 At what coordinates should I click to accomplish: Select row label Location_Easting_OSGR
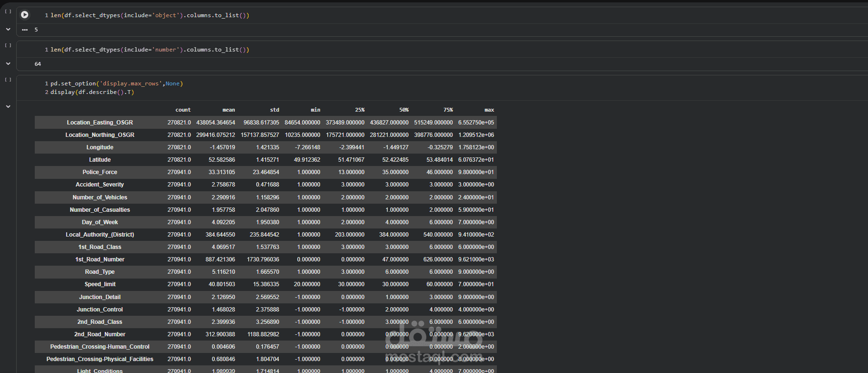(x=100, y=123)
